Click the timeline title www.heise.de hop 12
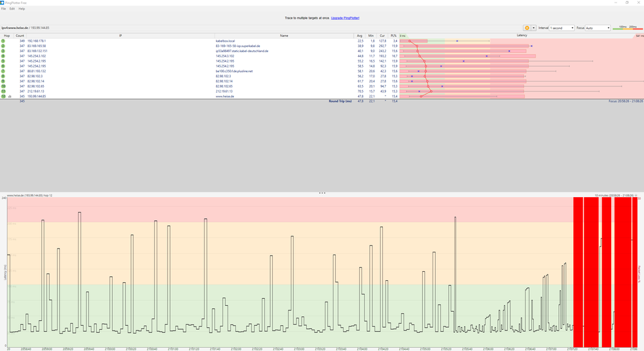Viewport: 644px width, 351px height. coord(30,195)
